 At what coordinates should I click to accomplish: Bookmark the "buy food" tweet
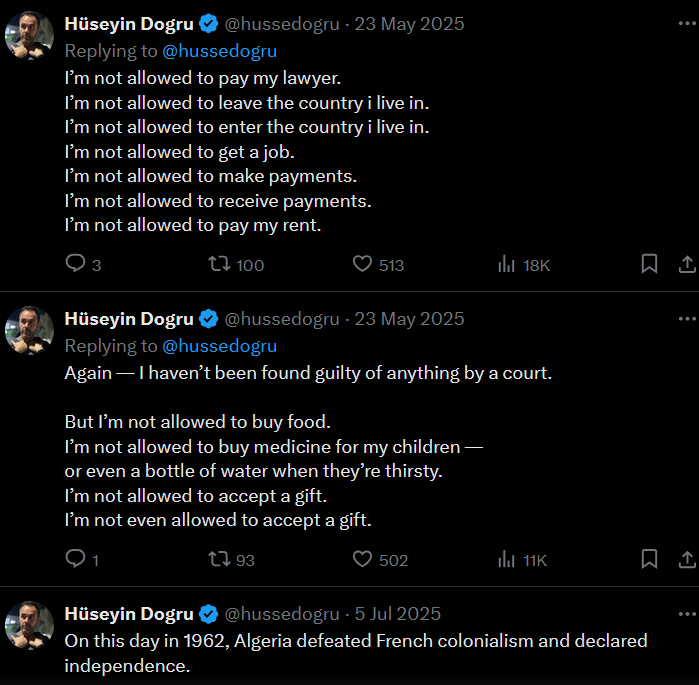pos(649,559)
